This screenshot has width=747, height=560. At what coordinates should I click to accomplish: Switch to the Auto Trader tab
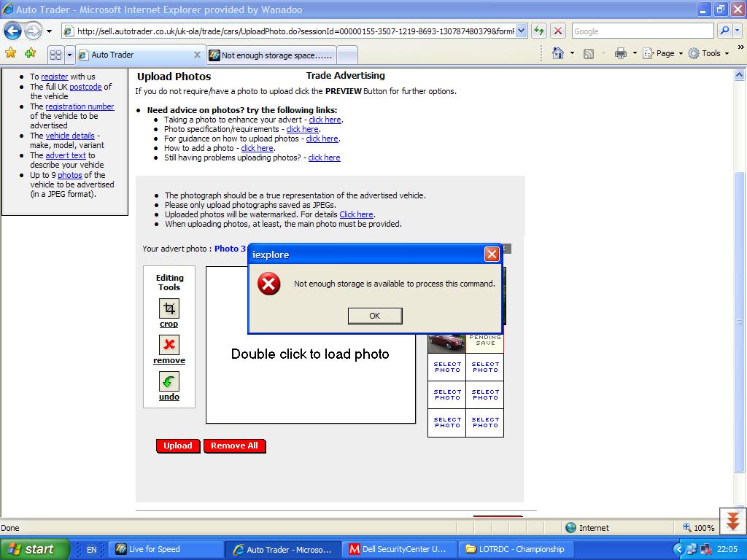tap(134, 55)
